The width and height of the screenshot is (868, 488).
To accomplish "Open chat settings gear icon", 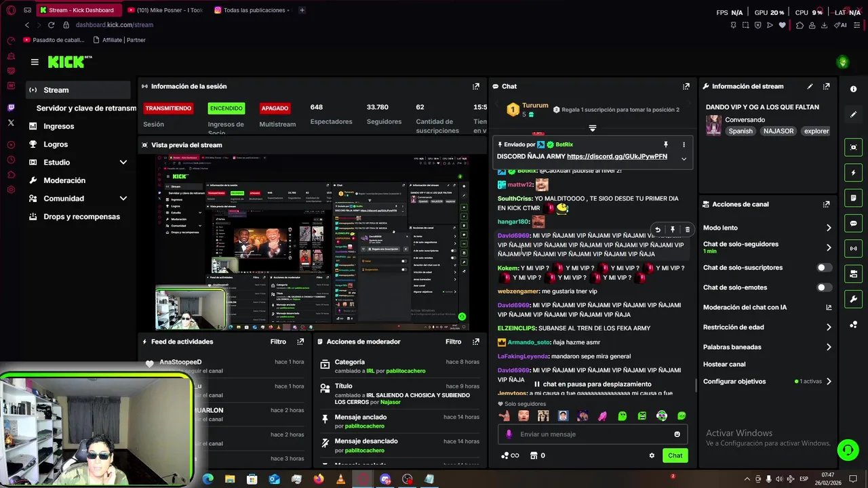I will click(x=652, y=455).
